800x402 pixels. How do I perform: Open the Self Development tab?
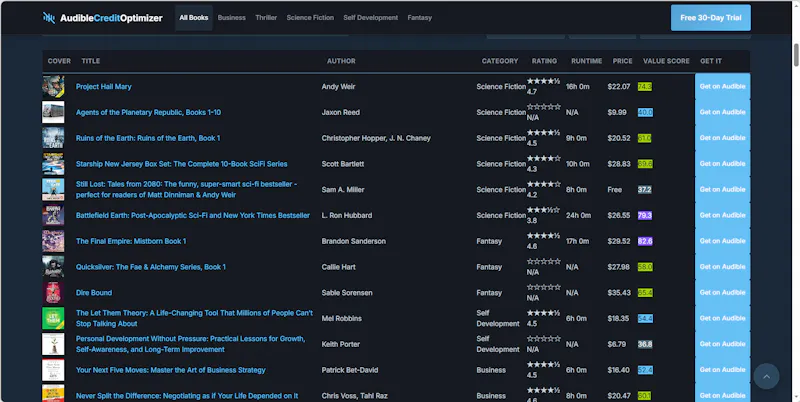tap(370, 18)
